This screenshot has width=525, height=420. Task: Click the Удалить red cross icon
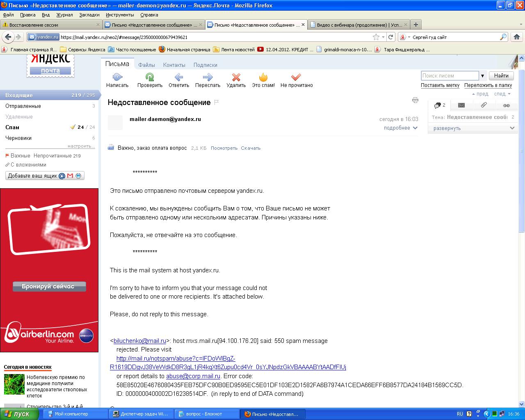[236, 77]
